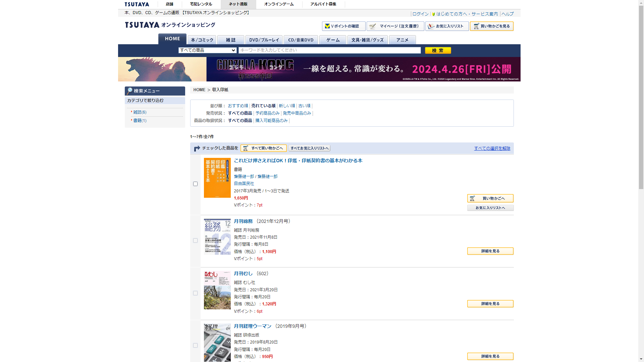
Task: Open the 月刊むし magazine cover
Action: tap(217, 290)
